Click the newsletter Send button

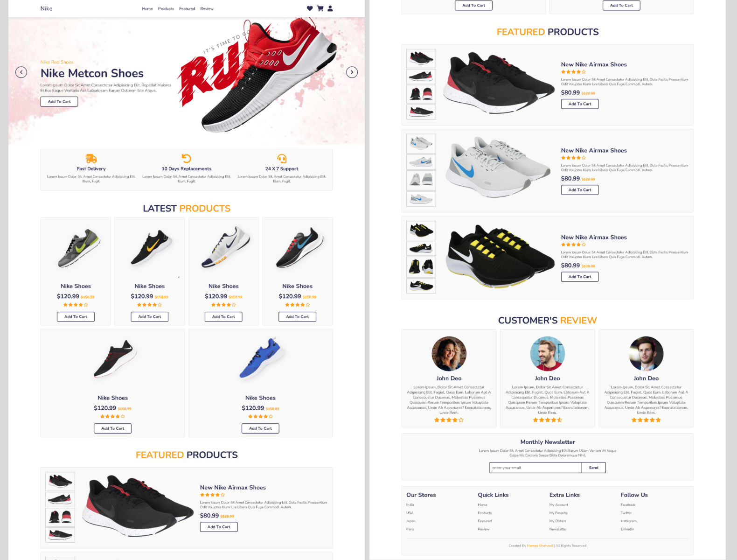pyautogui.click(x=593, y=468)
